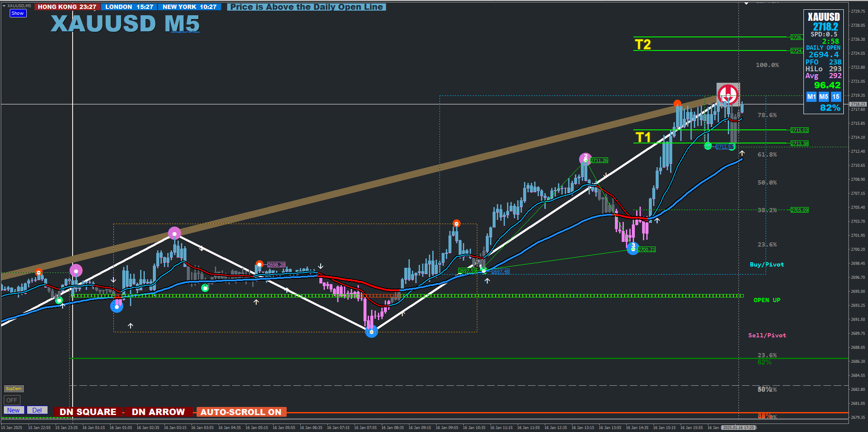
Task: Click the PFO 238 readout
Action: [823, 62]
